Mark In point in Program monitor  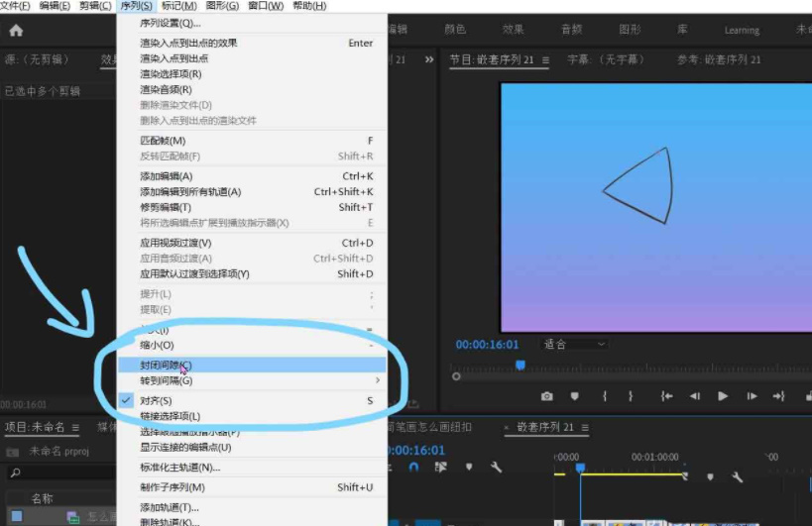coord(605,396)
